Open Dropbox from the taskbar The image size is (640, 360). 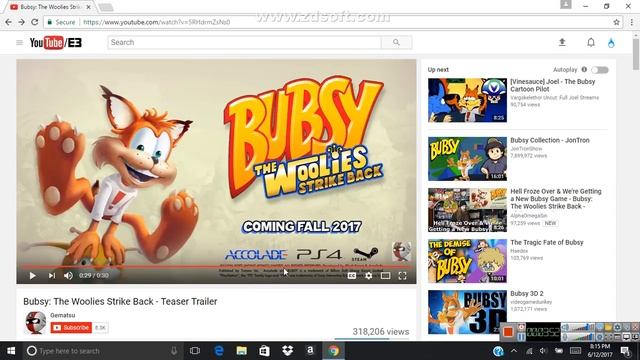point(287,351)
